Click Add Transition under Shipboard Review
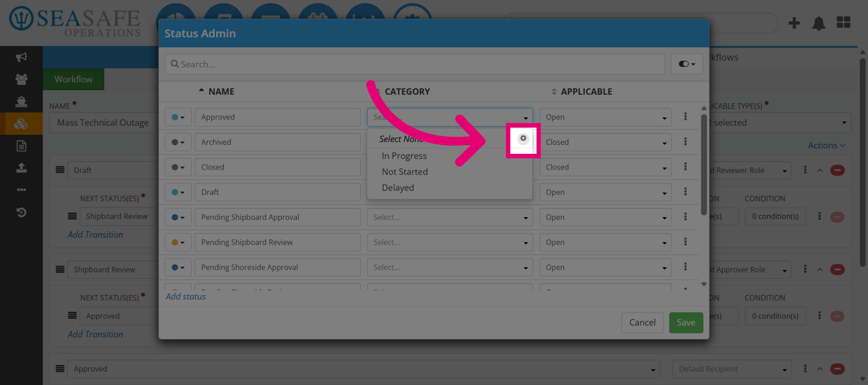Screen dimensions: 868x385 (95, 334)
